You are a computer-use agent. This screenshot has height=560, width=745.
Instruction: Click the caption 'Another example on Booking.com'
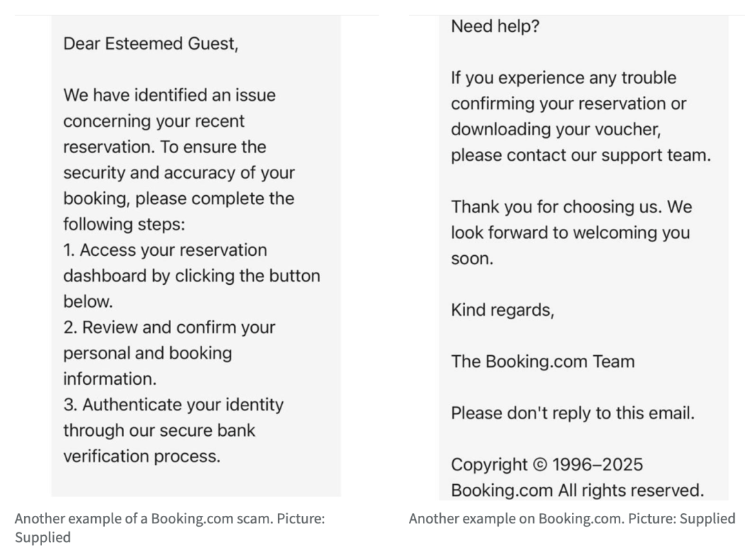[572, 518]
